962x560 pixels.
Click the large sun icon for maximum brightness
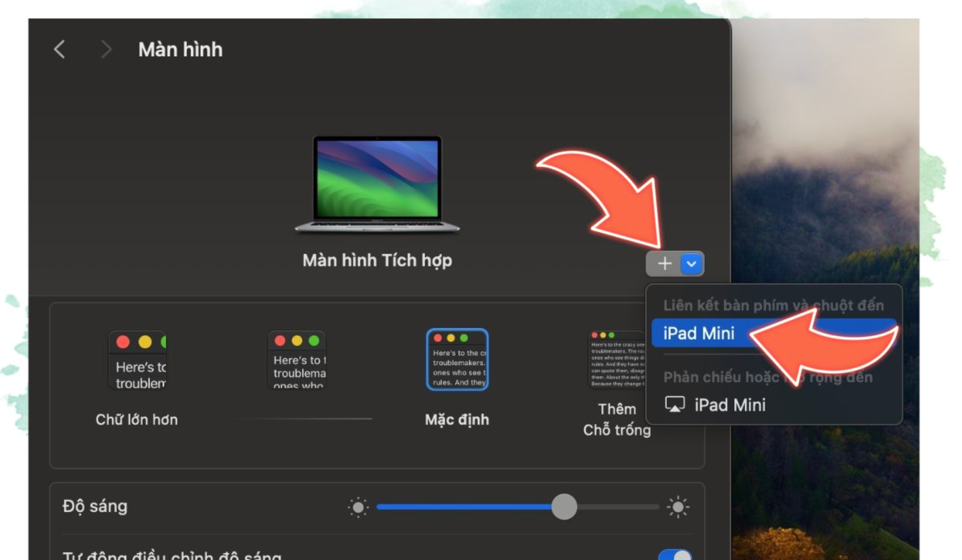[678, 507]
